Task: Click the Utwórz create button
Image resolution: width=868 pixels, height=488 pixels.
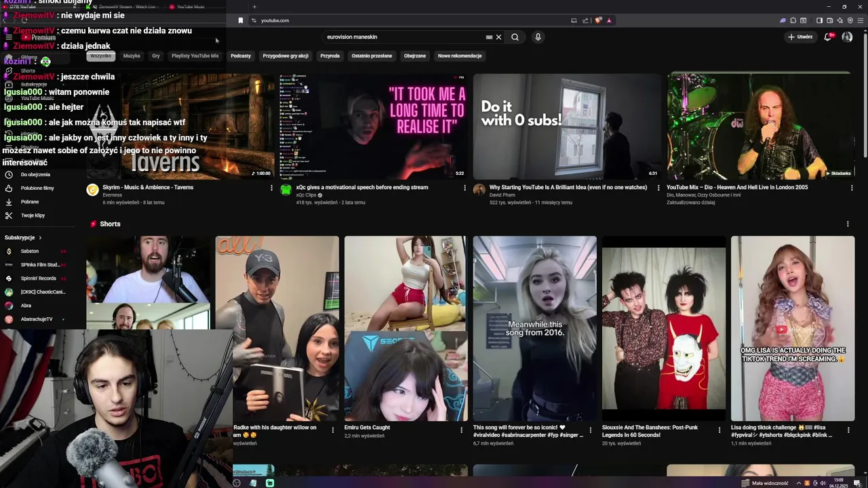Action: [x=800, y=37]
